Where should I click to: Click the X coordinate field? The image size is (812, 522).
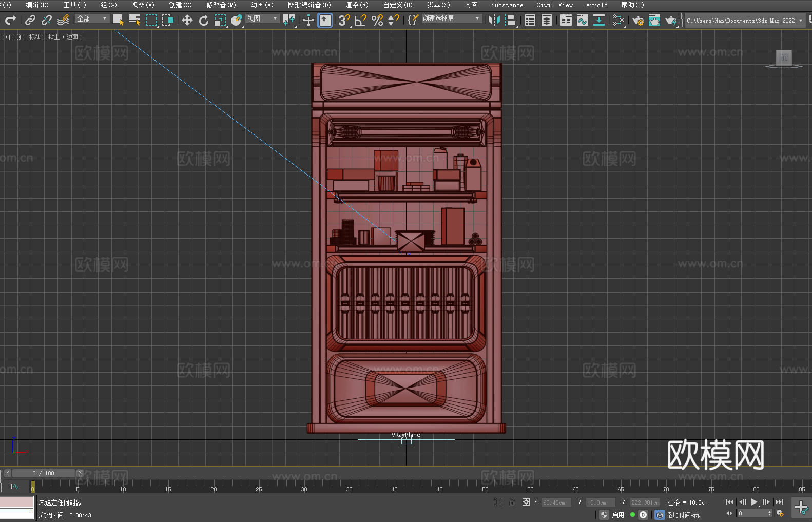point(556,502)
